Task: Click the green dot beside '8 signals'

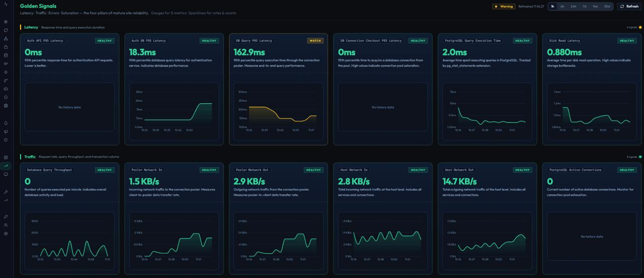Action: [640, 157]
